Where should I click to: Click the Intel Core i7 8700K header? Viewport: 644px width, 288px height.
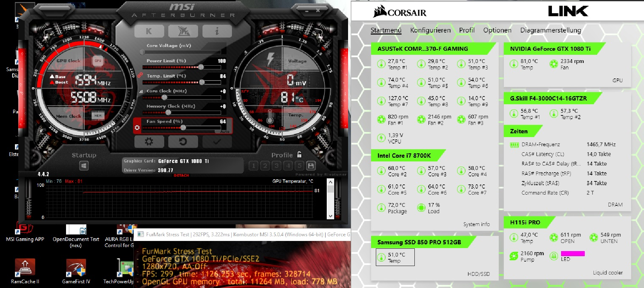coord(408,156)
